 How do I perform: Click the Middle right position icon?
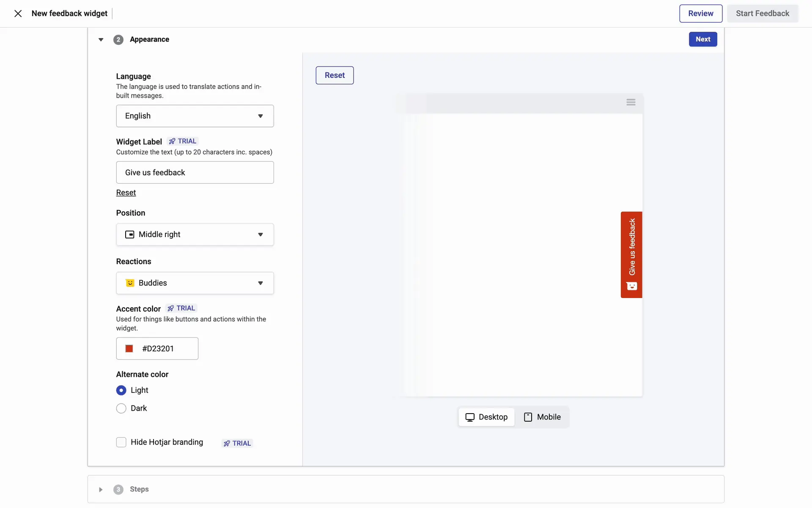[129, 235]
